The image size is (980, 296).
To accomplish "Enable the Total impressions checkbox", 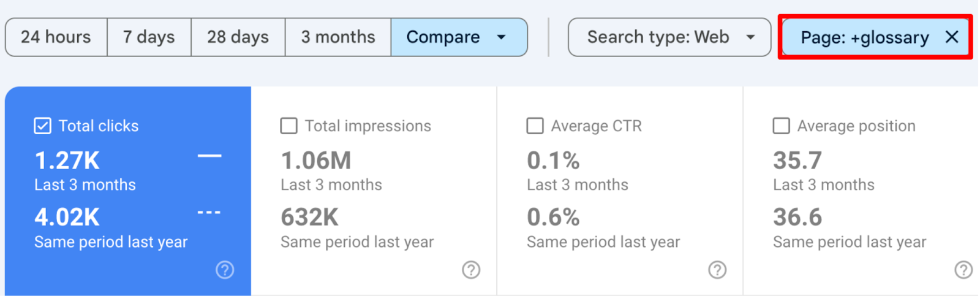I will point(288,126).
